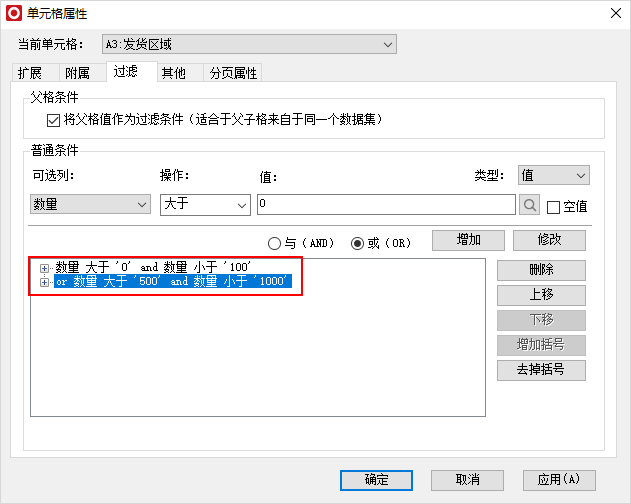The width and height of the screenshot is (631, 504).
Task: Select the 与 (AND) radio button
Action: (x=274, y=244)
